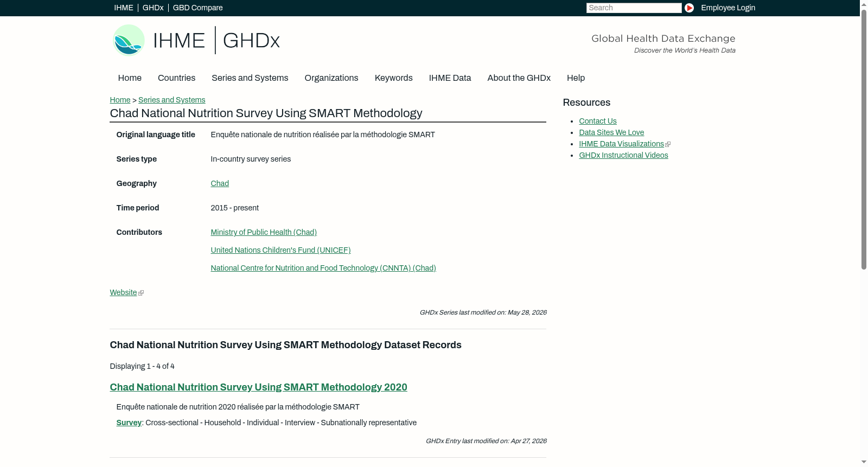Click the IHME leaf logo icon
This screenshot has width=868, height=467.
[x=129, y=40]
